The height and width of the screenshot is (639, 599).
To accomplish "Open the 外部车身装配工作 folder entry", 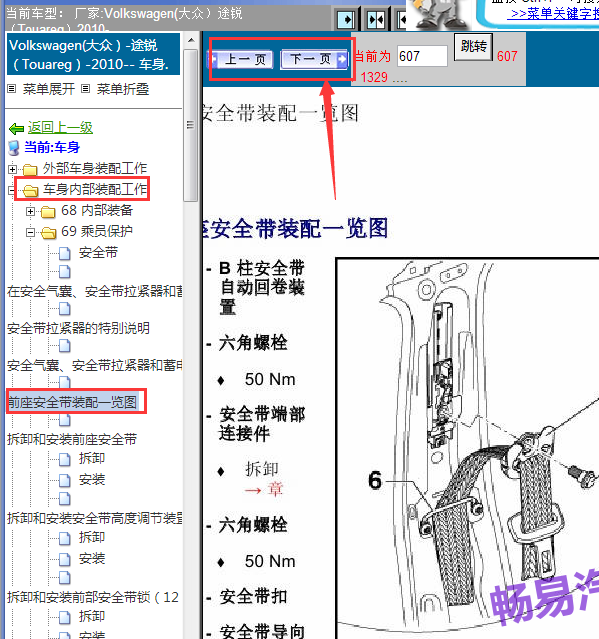I will click(95, 168).
